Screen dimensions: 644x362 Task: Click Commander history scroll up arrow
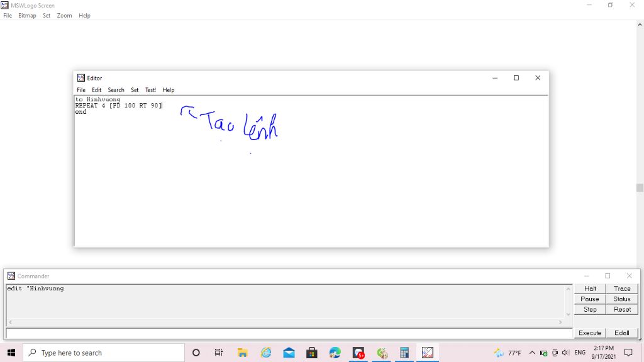pos(568,289)
